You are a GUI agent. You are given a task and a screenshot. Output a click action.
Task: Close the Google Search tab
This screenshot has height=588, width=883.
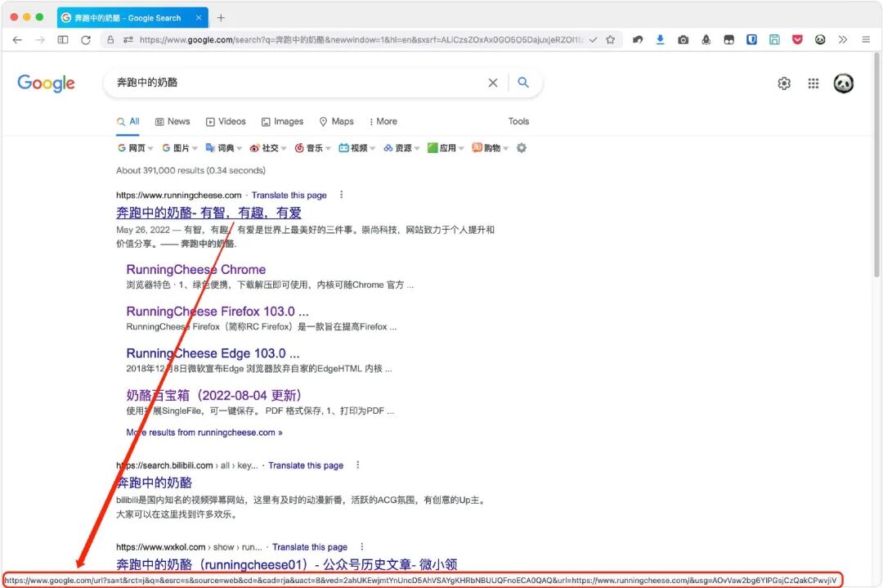point(199,18)
